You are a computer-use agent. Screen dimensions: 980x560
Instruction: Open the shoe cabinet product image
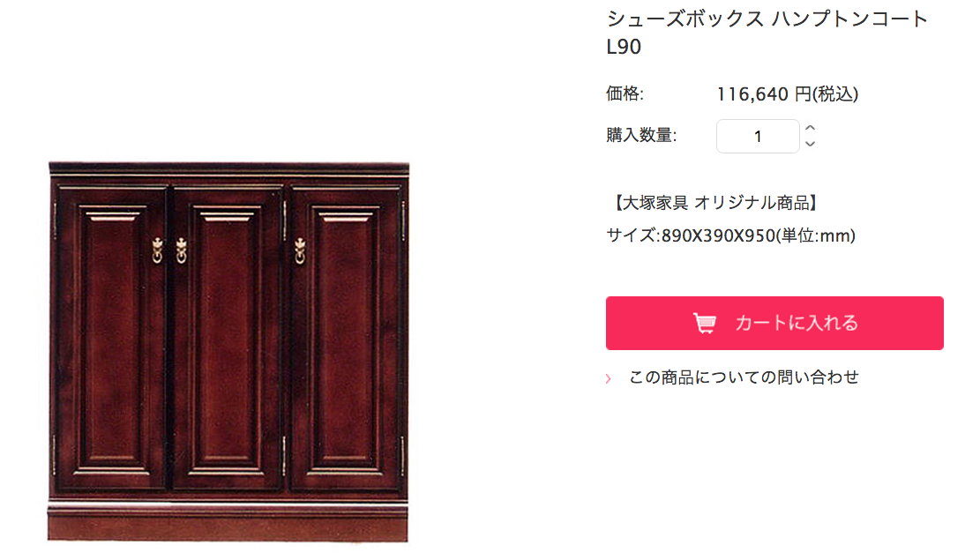coord(228,352)
